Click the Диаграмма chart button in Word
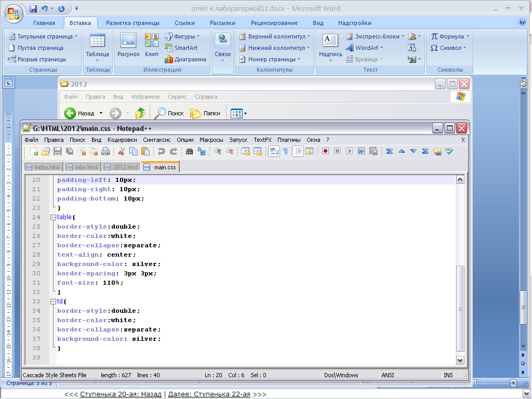 pyautogui.click(x=185, y=59)
